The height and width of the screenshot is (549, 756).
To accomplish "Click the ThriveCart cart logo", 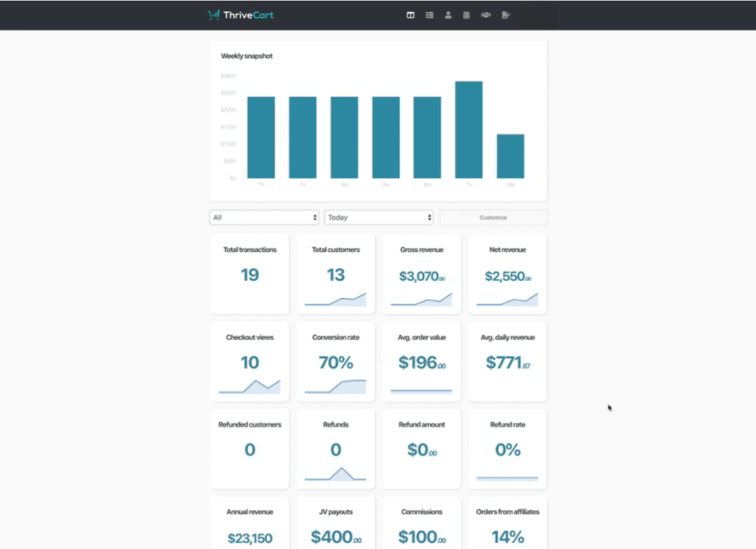I will [214, 15].
